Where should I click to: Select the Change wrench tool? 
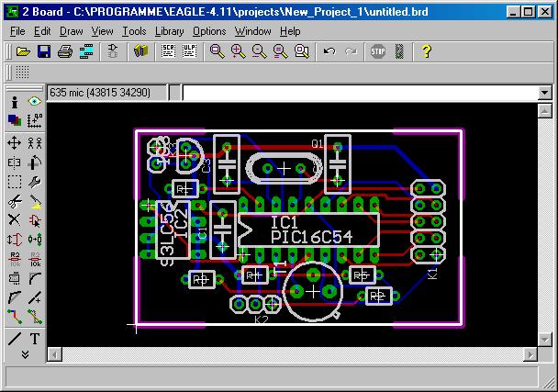pos(35,182)
